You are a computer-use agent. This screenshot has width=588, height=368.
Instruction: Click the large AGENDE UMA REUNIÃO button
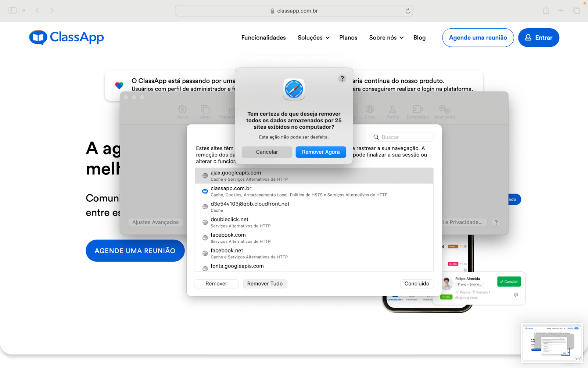tap(135, 251)
